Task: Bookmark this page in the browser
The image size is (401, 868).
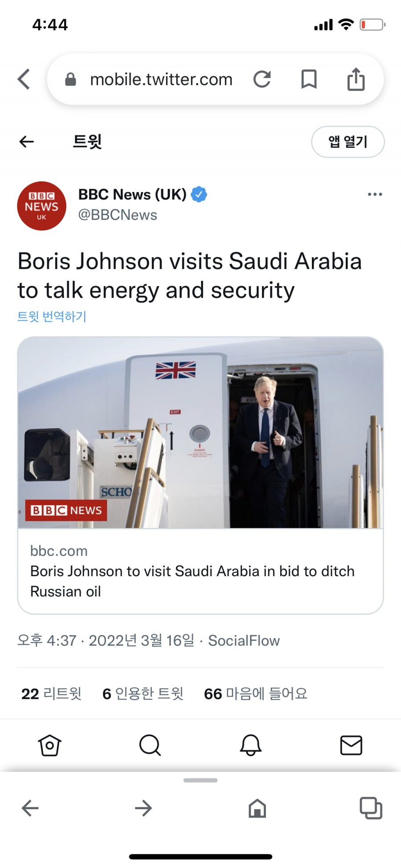Action: (x=309, y=79)
